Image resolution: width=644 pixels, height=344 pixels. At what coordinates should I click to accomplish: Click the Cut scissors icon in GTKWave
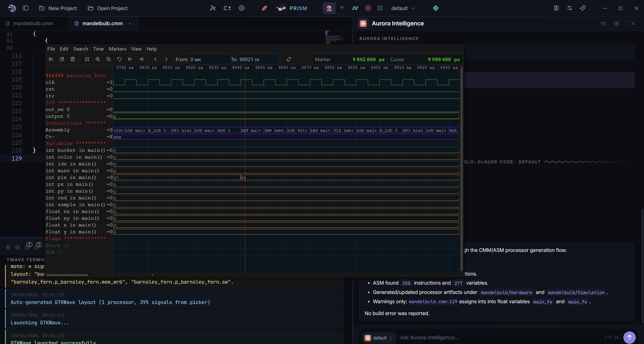[x=51, y=59]
